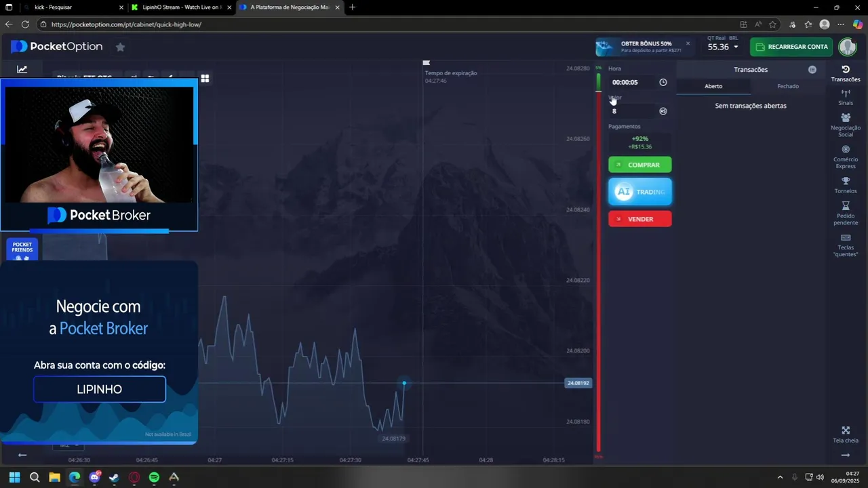Close the OBTER BÔNUS 50% banner
Image resolution: width=868 pixels, height=488 pixels.
[688, 43]
